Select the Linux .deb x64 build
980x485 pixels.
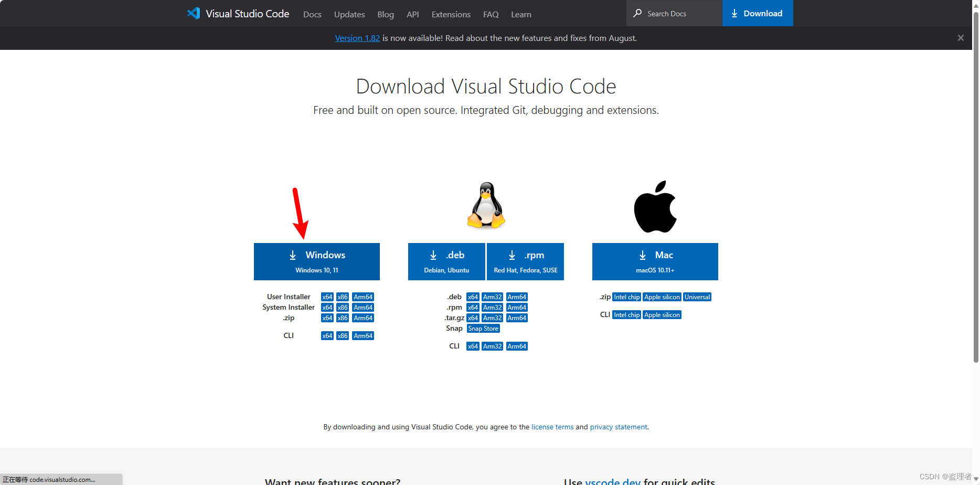coord(473,297)
